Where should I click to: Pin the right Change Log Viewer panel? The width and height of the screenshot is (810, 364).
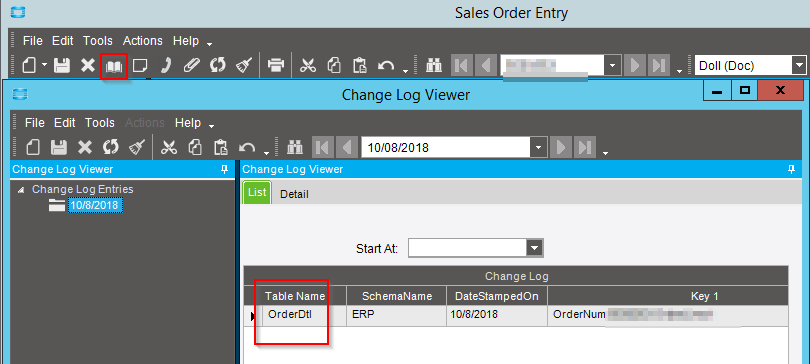point(791,169)
